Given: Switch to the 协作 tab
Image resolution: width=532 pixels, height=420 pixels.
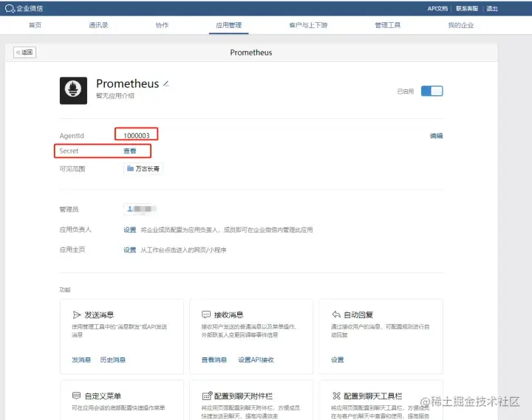Looking at the screenshot, I should coord(162,25).
